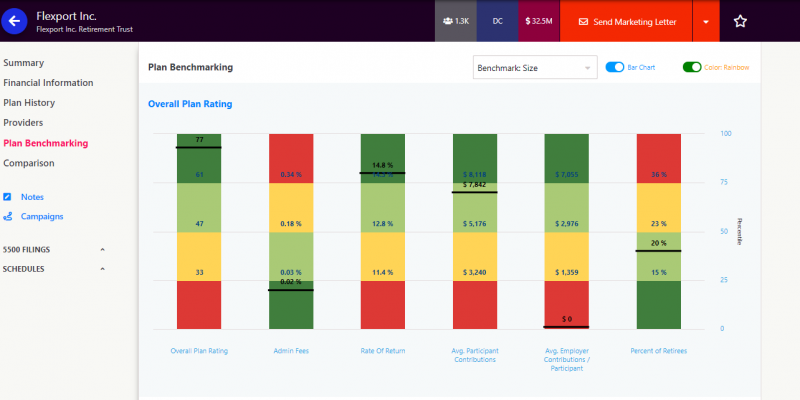Click the Notes pencil icon

tap(8, 197)
